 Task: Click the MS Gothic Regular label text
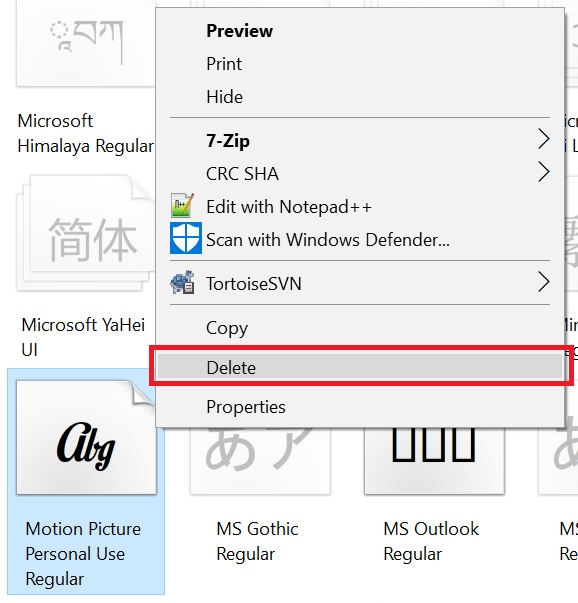coord(257,541)
